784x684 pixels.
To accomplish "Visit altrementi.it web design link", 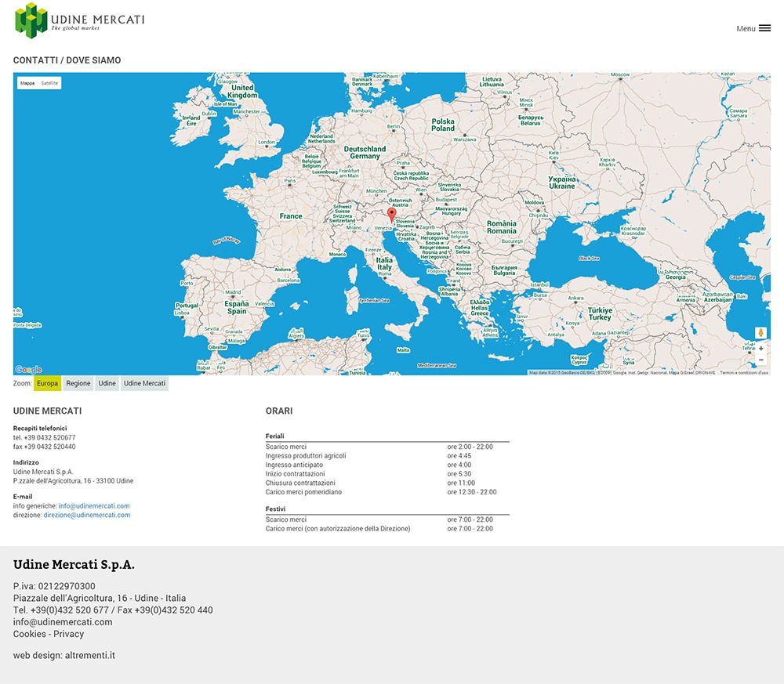I will click(89, 655).
